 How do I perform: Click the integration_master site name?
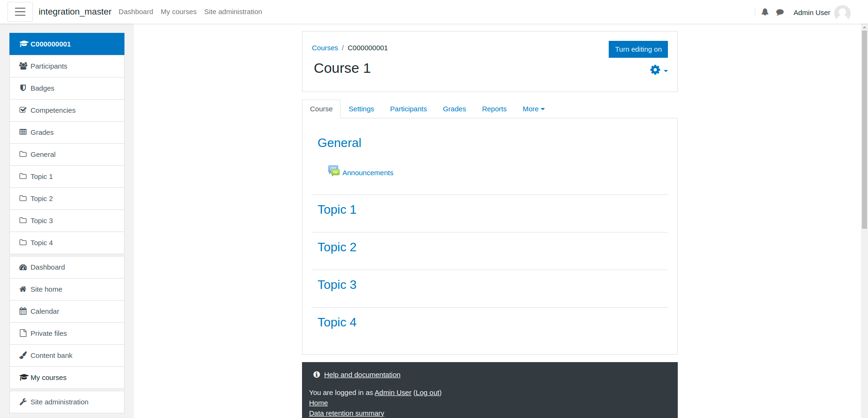(75, 12)
